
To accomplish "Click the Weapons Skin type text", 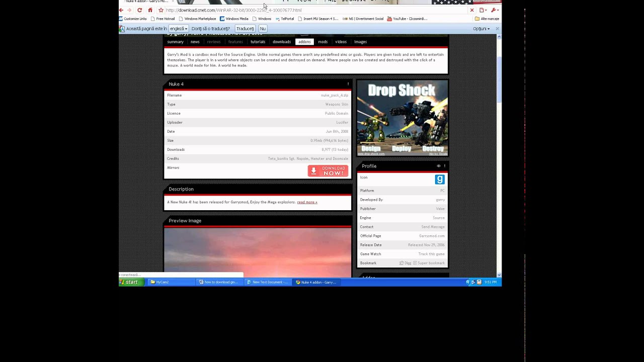I will tap(337, 104).
